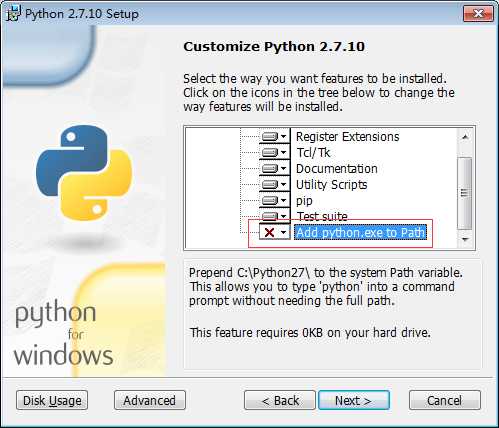Click scroll up arrow of feature tree

[x=465, y=137]
